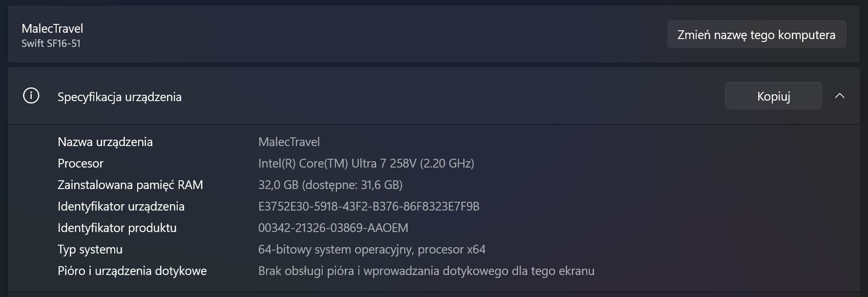The image size is (868, 297).
Task: Click the Nazwa urządzenia label
Action: click(x=105, y=142)
